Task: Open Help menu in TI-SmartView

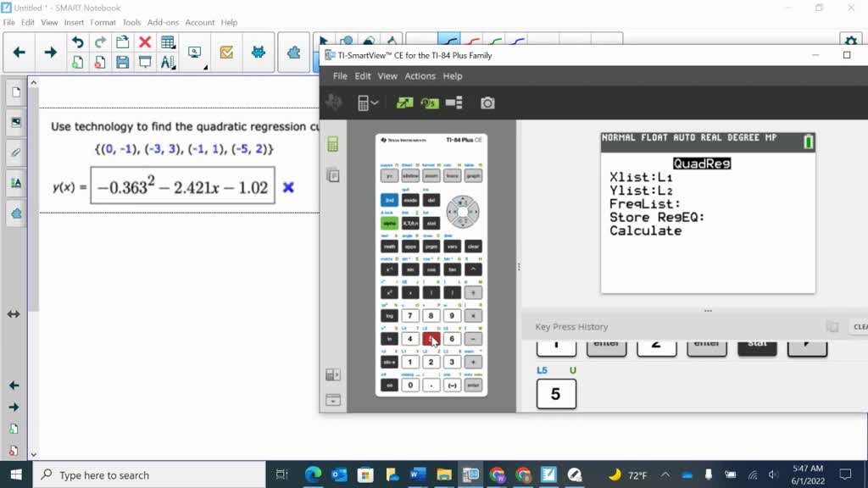Action: pos(453,76)
